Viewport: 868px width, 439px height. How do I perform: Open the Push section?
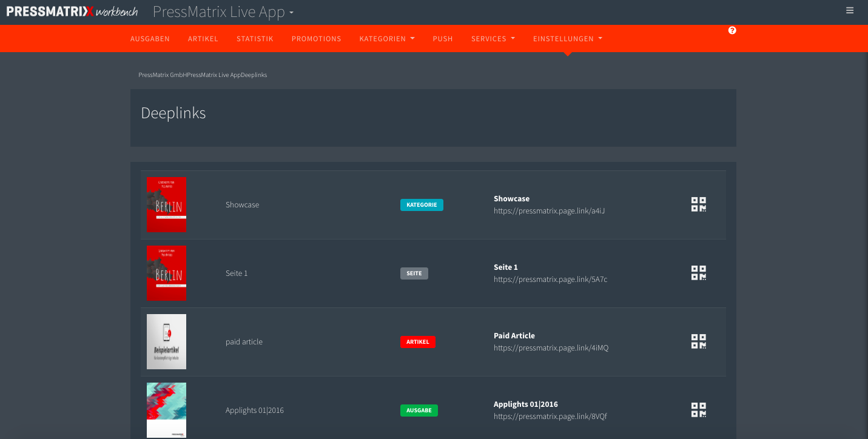click(x=443, y=38)
